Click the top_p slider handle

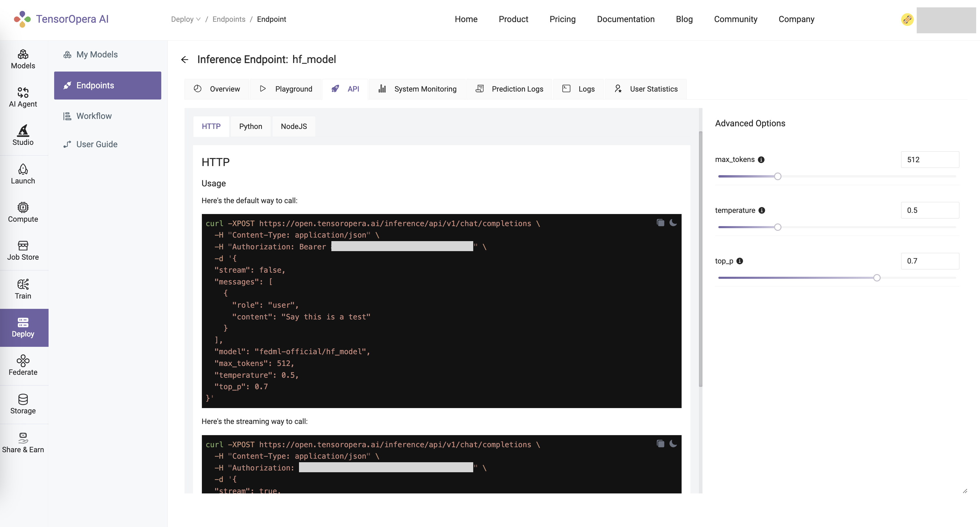(x=876, y=278)
